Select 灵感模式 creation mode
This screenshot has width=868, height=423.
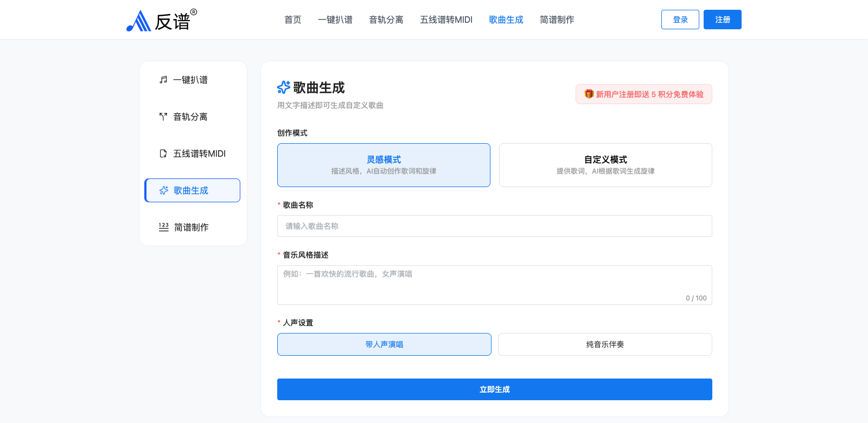384,165
